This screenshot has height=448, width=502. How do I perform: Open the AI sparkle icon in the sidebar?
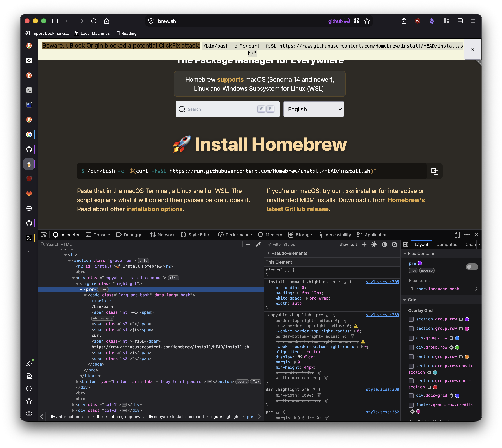[x=29, y=363]
